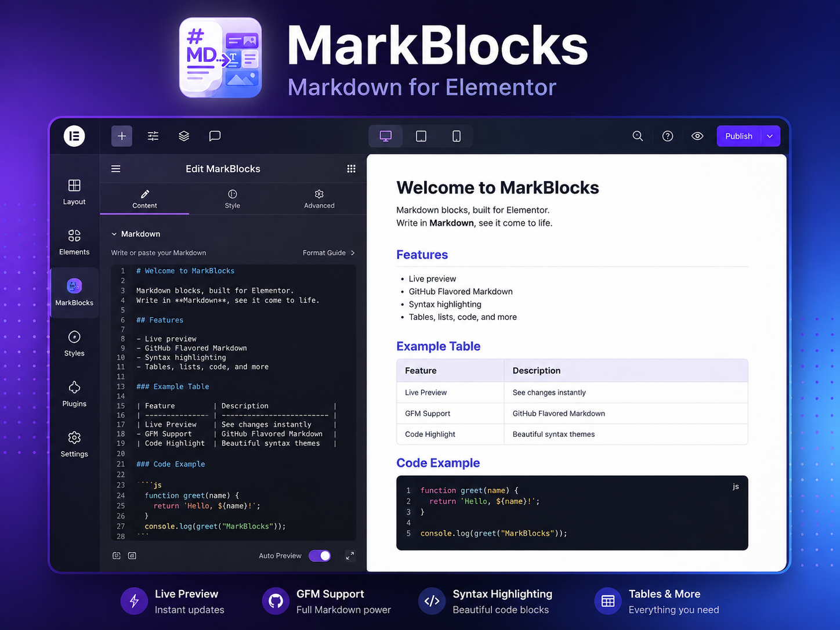Open the Layout sidebar item
The image size is (840, 630).
(x=74, y=192)
